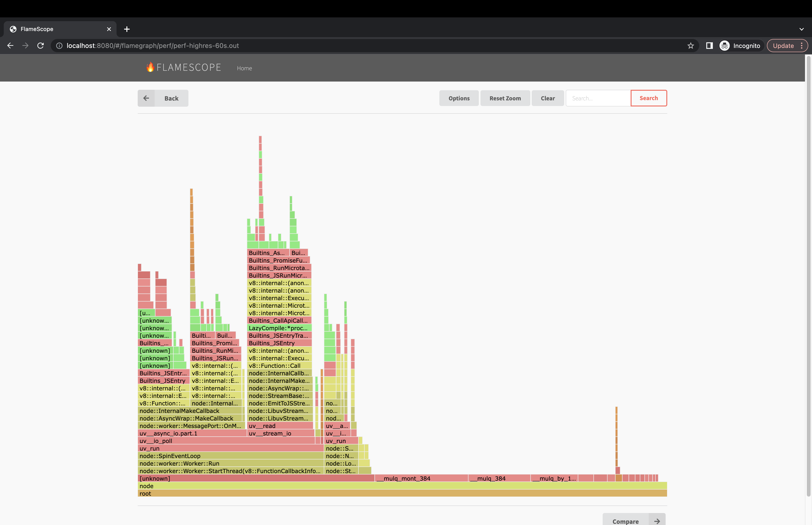
Task: Open the browser side panel icon
Action: (x=709, y=45)
